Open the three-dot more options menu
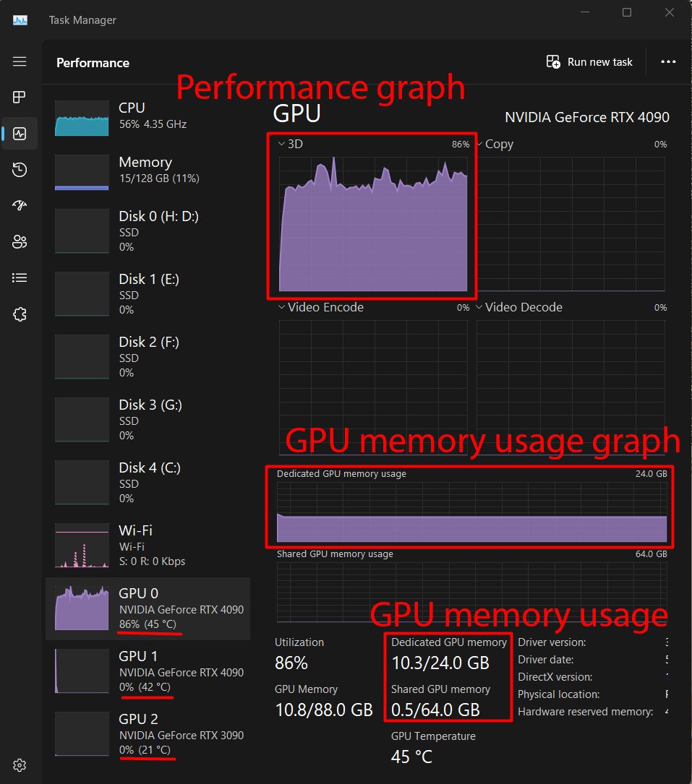The height and width of the screenshot is (784, 692). pyautogui.click(x=668, y=62)
